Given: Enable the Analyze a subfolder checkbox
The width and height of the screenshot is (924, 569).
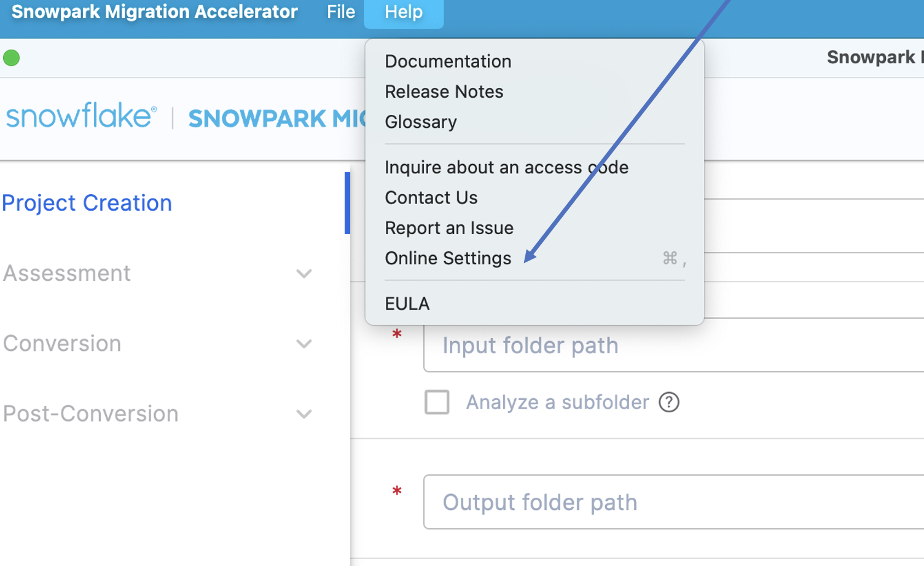Looking at the screenshot, I should point(437,402).
